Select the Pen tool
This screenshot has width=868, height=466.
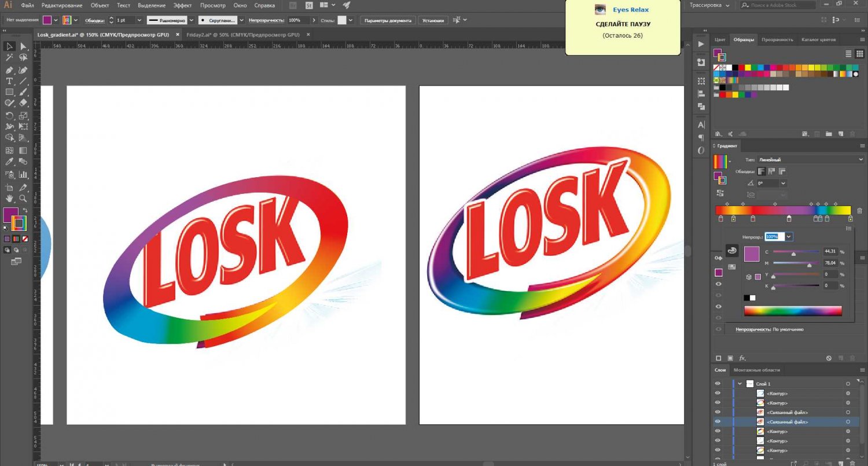pos(9,70)
